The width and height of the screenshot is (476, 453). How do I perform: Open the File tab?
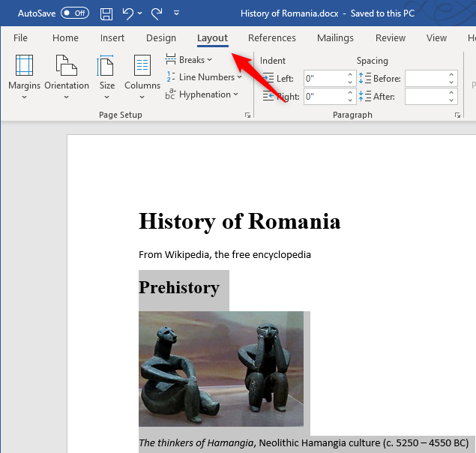tap(20, 38)
